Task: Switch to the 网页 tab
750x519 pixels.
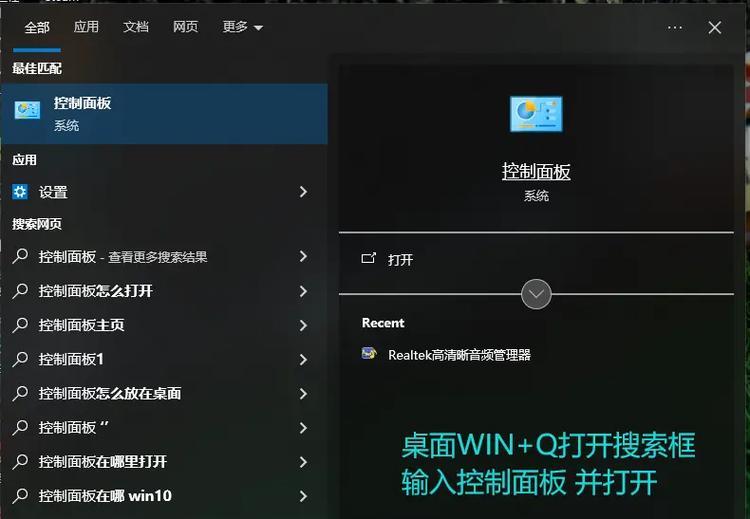Action: pyautogui.click(x=186, y=27)
